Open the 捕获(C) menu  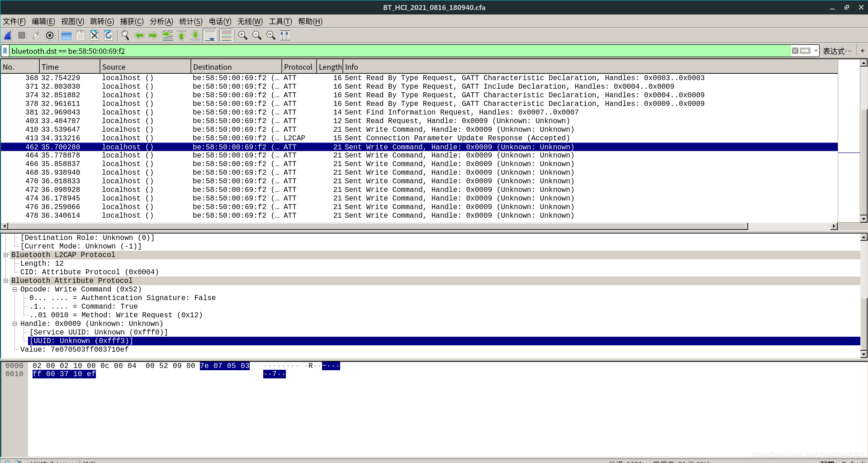(x=132, y=21)
